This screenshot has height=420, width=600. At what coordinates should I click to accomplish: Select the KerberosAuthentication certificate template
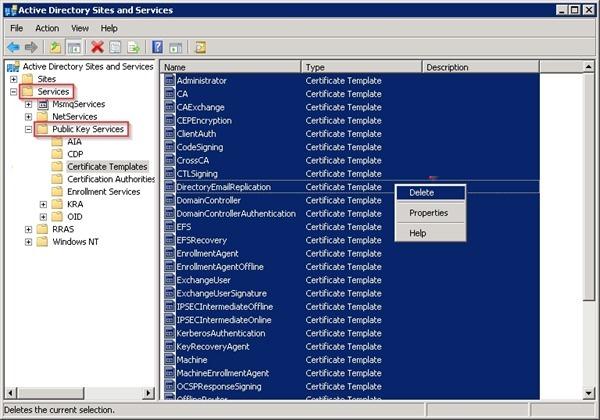pos(220,333)
